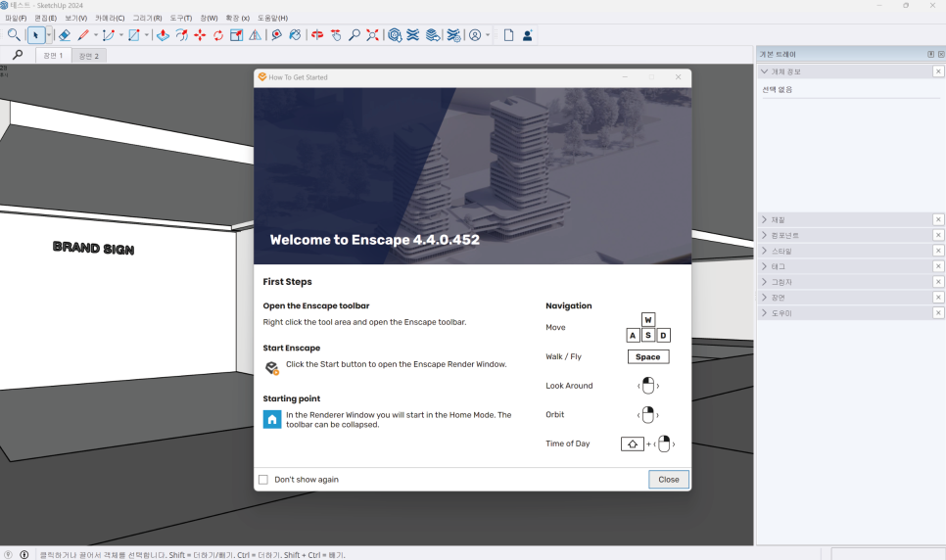The width and height of the screenshot is (946, 560).
Task: Click the layers-with-arrow send to LayOut icon
Action: click(433, 35)
